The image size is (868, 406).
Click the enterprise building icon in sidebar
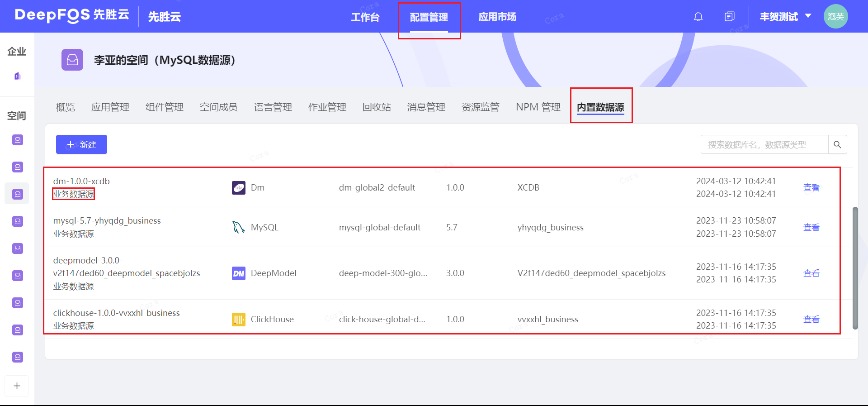click(x=17, y=76)
